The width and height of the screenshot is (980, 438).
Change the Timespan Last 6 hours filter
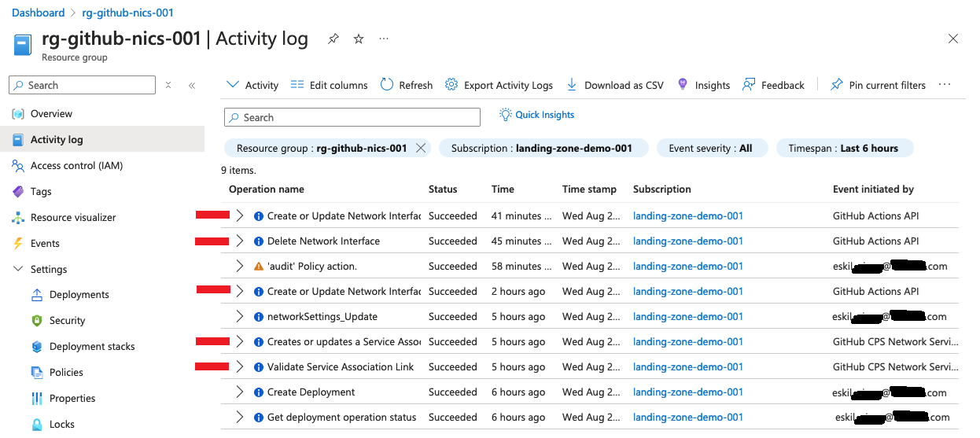[845, 148]
